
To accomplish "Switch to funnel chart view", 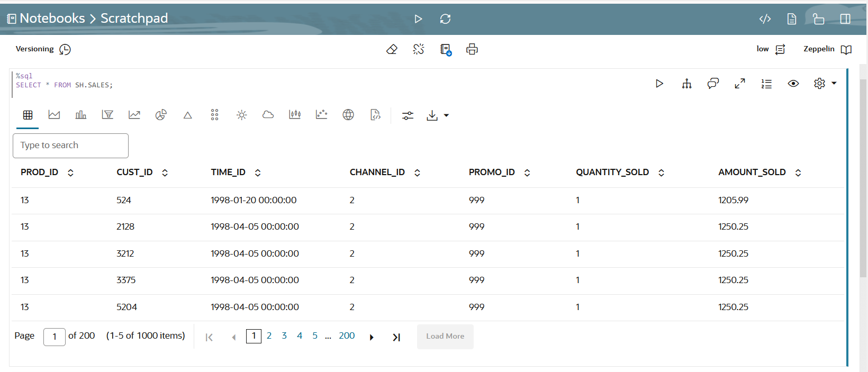I will point(107,115).
